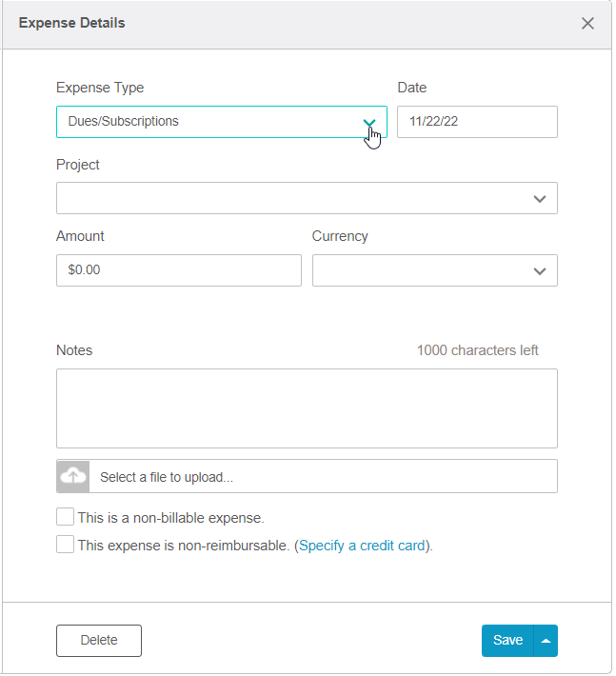
Task: Open Save options arrow button
Action: pos(546,641)
